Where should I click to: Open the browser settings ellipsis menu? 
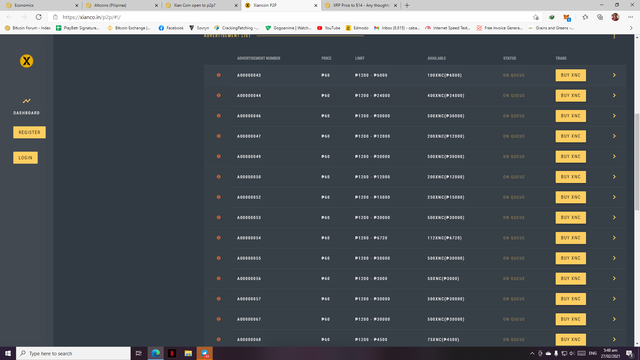pos(630,17)
